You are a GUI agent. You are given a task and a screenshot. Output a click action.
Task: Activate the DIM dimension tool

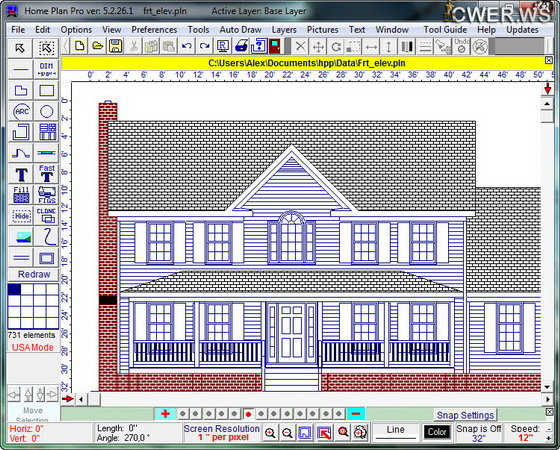[47, 69]
